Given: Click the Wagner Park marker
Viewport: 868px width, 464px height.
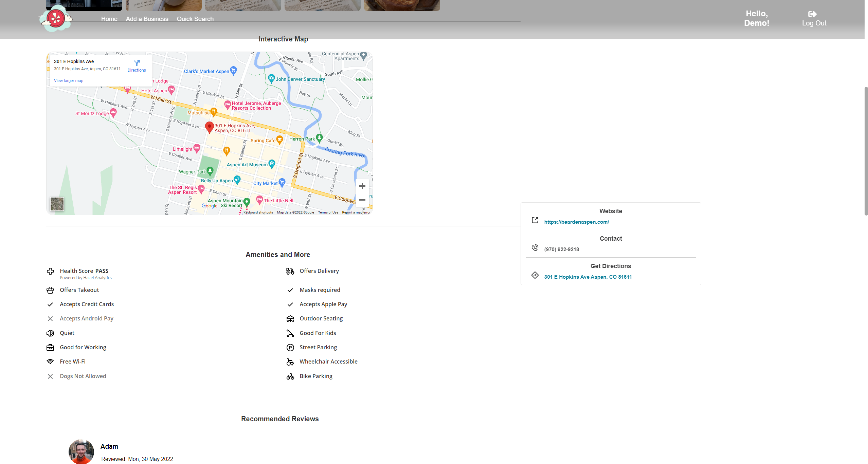Looking at the screenshot, I should tap(210, 171).
